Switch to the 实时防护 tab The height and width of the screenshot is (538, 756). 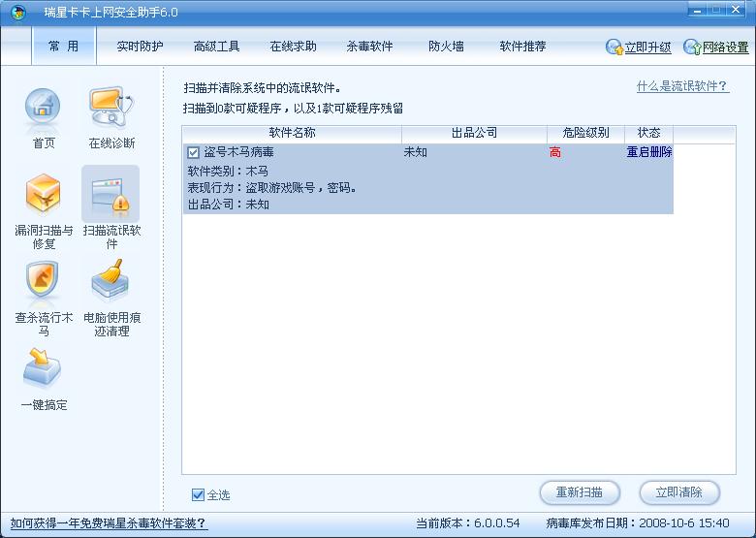[140, 47]
